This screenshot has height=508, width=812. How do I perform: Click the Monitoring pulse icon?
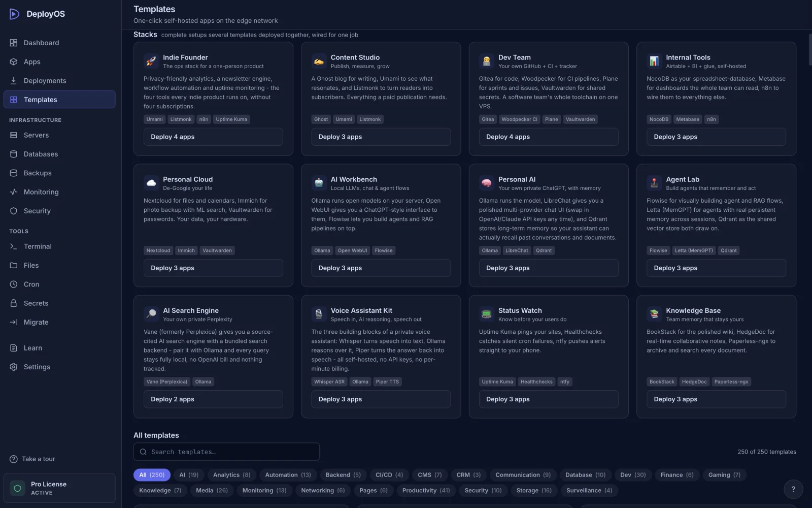click(14, 192)
